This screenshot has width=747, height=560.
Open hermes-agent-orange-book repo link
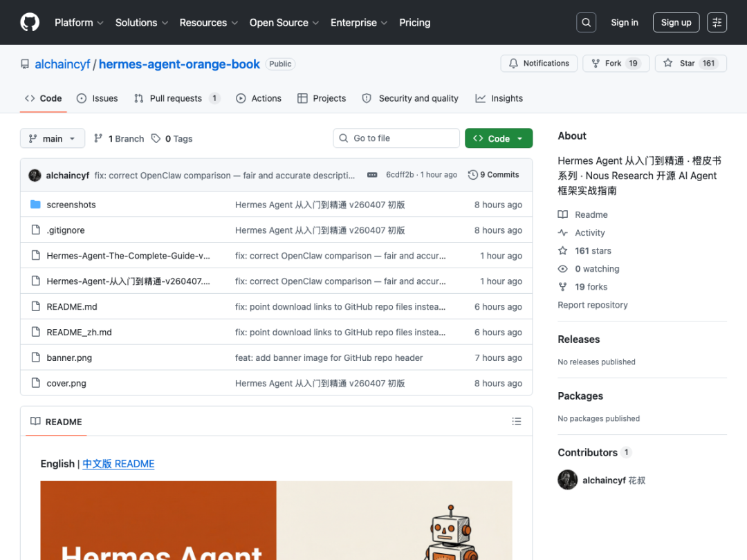click(x=179, y=64)
